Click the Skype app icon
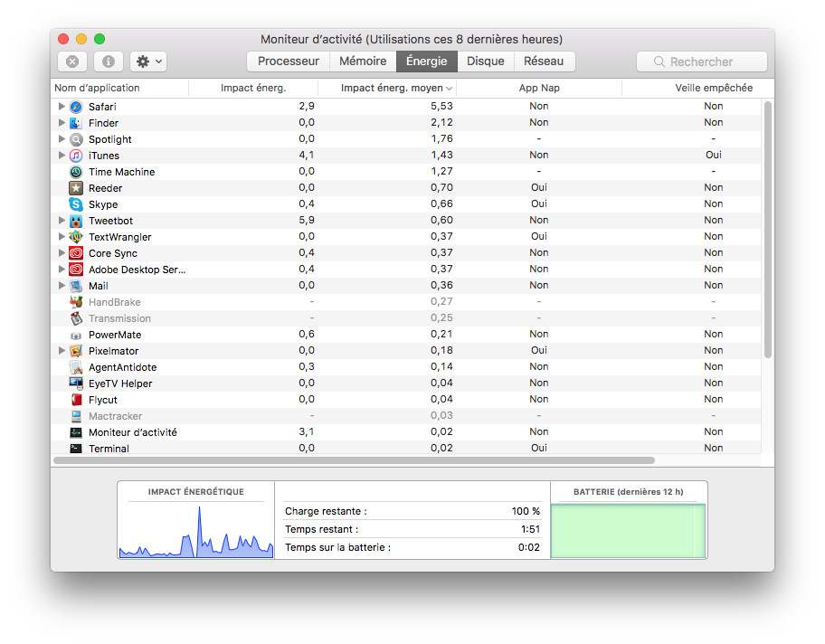Screen dimensions: 825x644 tap(76, 204)
